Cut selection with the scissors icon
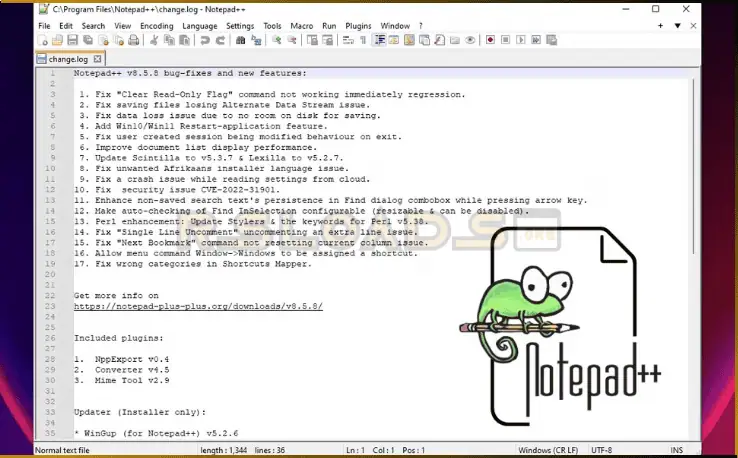This screenshot has height=458, width=738. point(154,40)
